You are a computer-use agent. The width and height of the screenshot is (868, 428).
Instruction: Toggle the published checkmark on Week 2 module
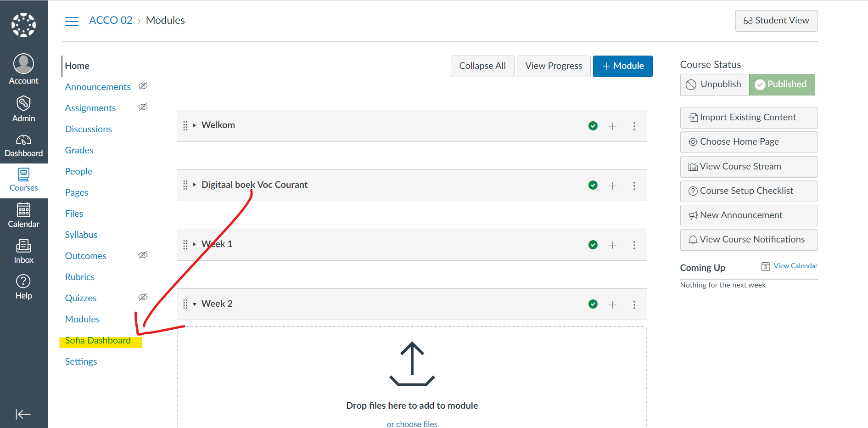pyautogui.click(x=593, y=304)
